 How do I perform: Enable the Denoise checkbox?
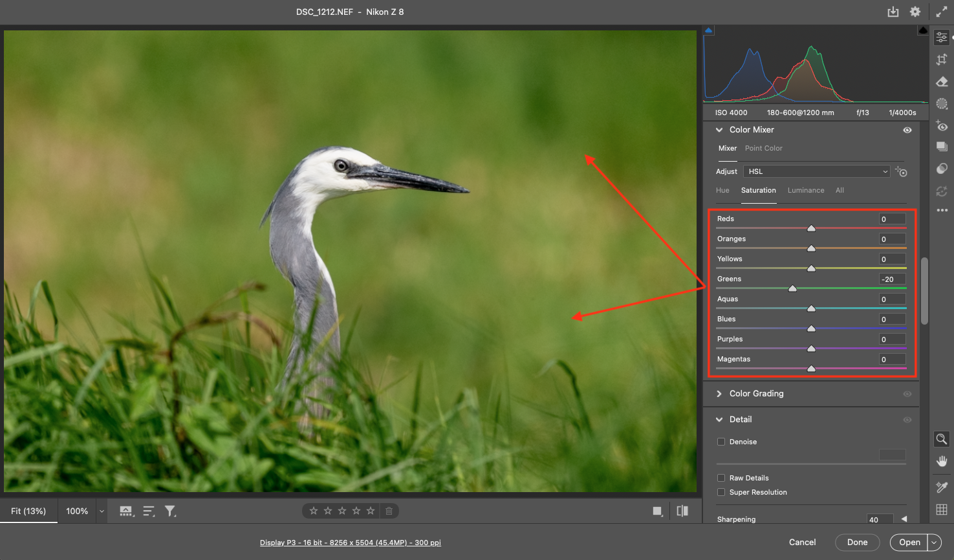tap(721, 442)
